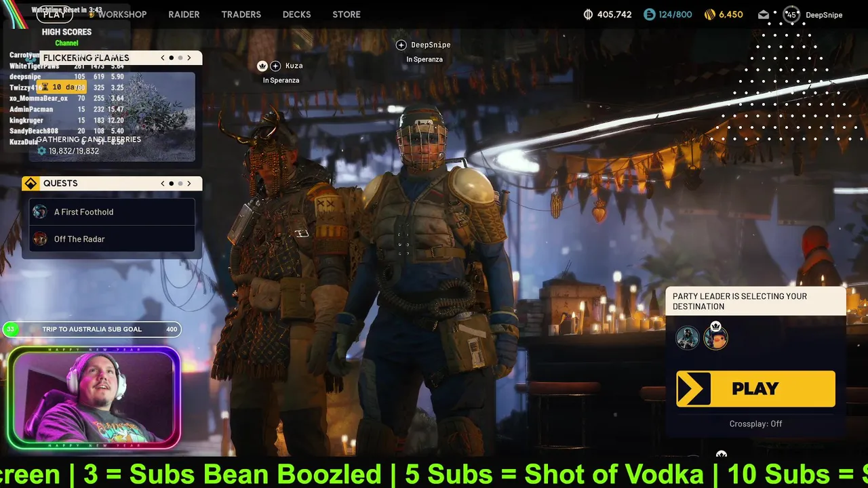Open the Flickering Flames event header
Screen dimensions: 868x488
86,58
